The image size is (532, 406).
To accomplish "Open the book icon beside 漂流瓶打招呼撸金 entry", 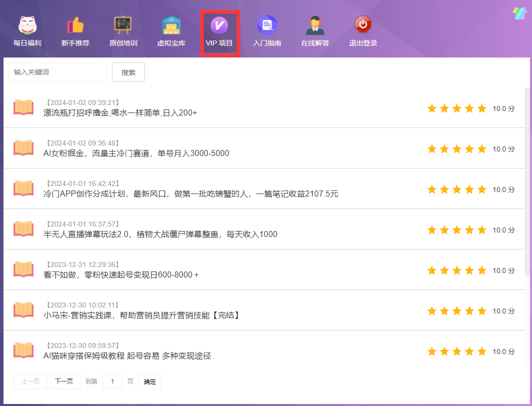I will tap(23, 106).
